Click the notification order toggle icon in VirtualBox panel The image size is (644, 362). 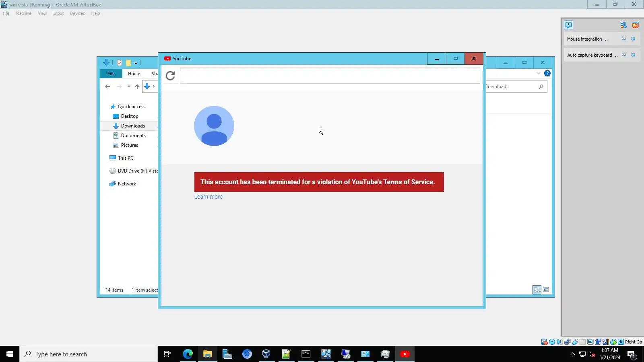(623, 25)
